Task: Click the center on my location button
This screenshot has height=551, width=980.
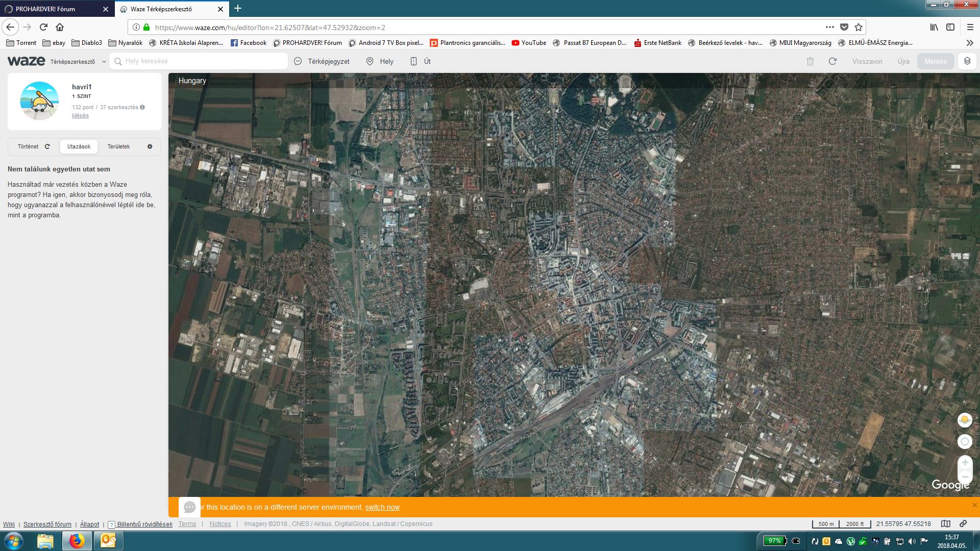Action: (964, 441)
